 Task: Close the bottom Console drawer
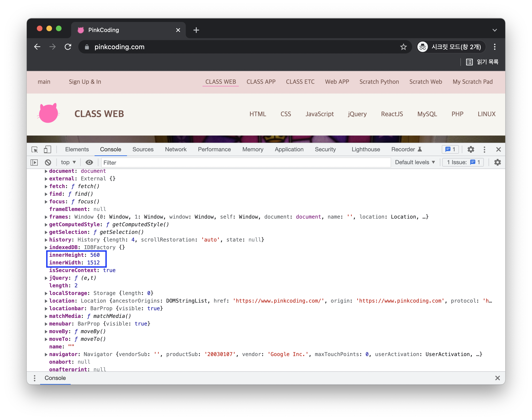[x=497, y=378]
